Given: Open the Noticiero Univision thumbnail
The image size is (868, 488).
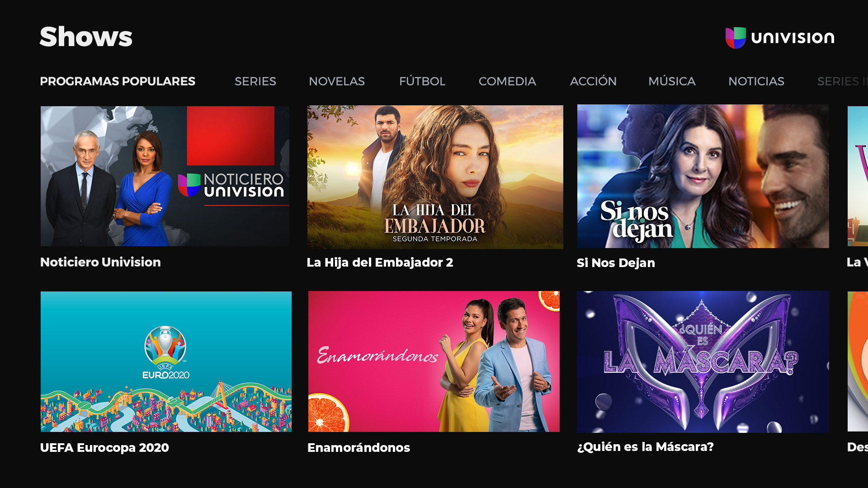Looking at the screenshot, I should click(165, 176).
